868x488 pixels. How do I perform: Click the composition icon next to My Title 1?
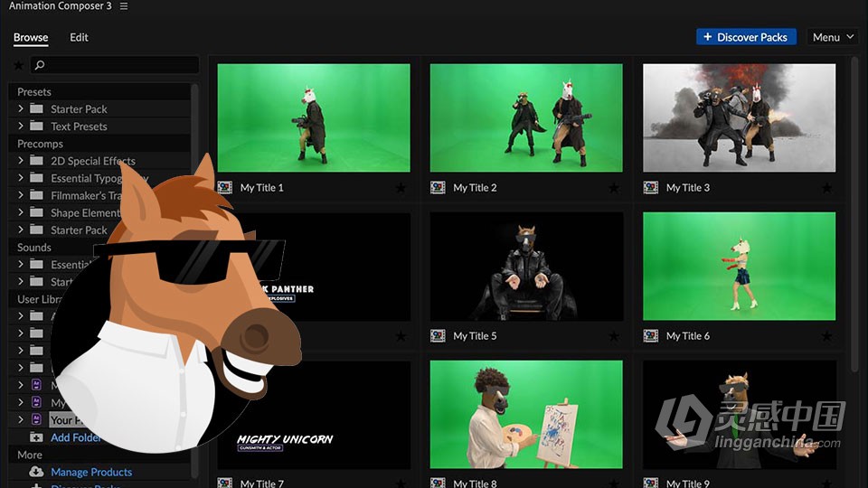pyautogui.click(x=225, y=187)
